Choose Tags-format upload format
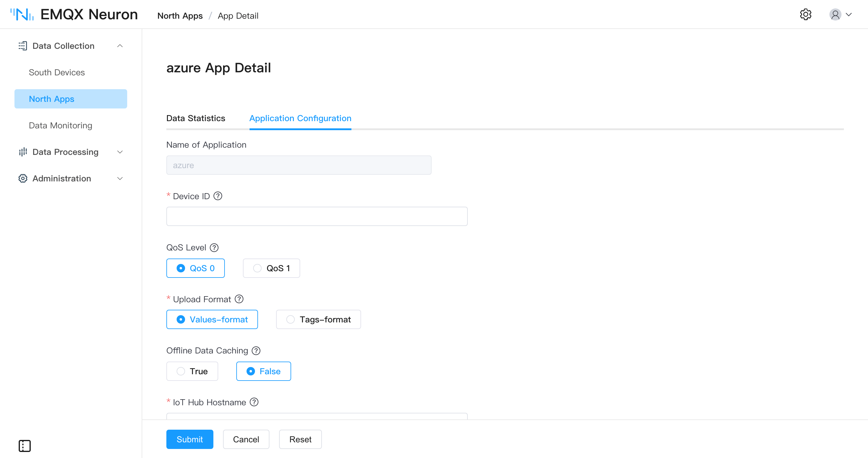Image resolution: width=868 pixels, height=458 pixels. (x=319, y=319)
